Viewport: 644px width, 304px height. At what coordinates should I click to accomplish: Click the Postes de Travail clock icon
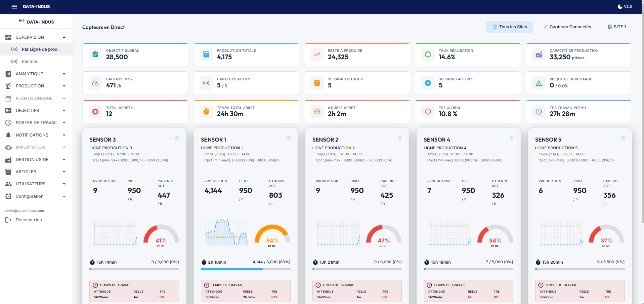click(x=8, y=123)
